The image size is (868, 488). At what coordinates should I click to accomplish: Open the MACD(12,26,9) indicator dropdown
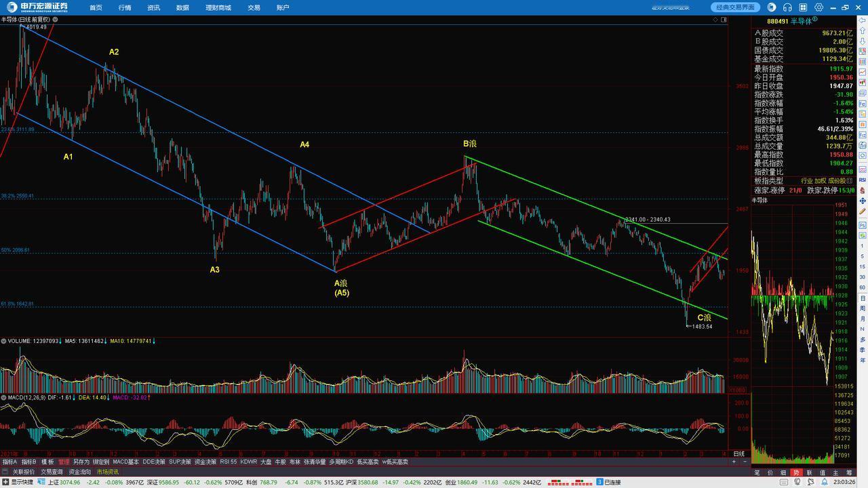pyautogui.click(x=3, y=397)
